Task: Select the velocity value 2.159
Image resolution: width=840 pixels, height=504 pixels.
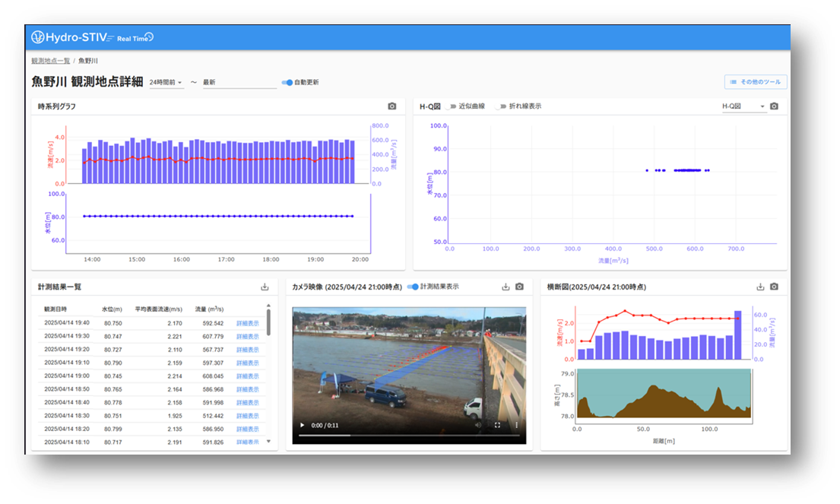Action: coord(175,363)
